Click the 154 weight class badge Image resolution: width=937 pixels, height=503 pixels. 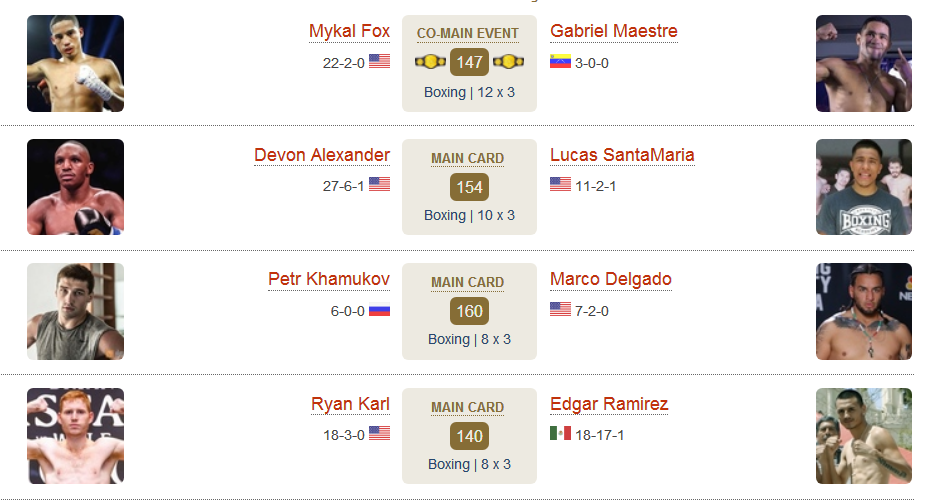click(469, 187)
